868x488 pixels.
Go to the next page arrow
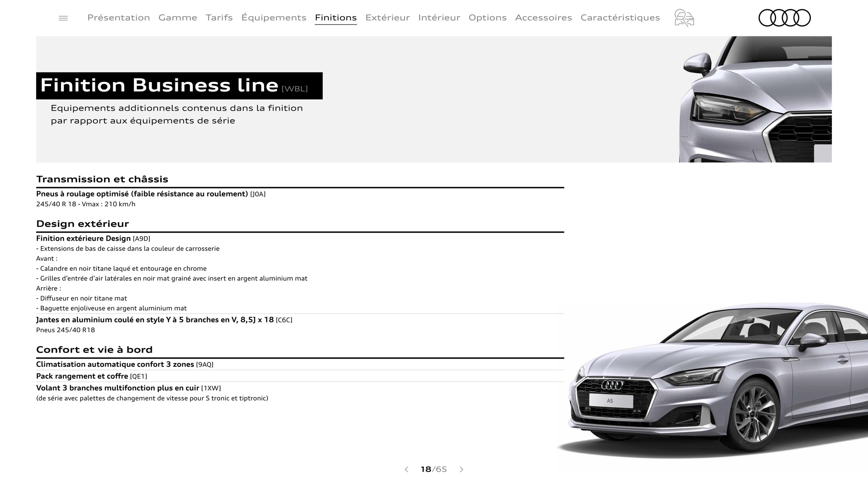coord(461,469)
